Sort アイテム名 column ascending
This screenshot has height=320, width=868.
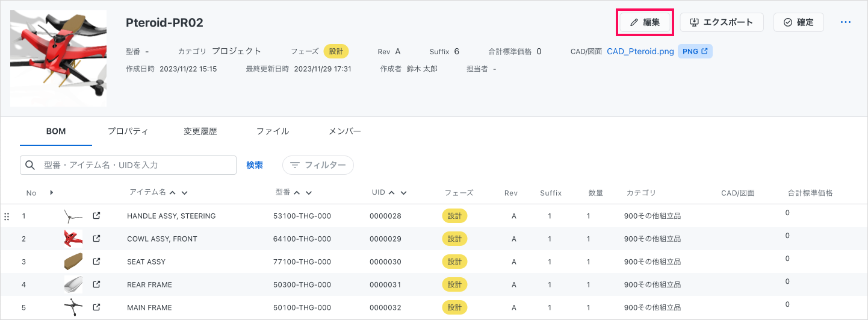click(x=173, y=193)
